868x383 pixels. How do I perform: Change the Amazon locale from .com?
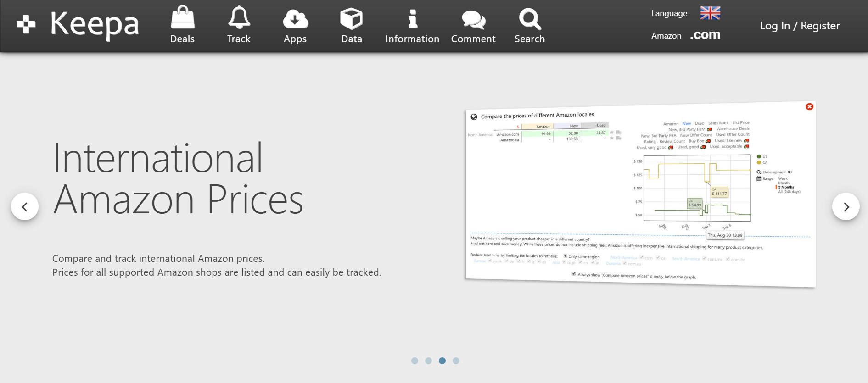click(705, 35)
